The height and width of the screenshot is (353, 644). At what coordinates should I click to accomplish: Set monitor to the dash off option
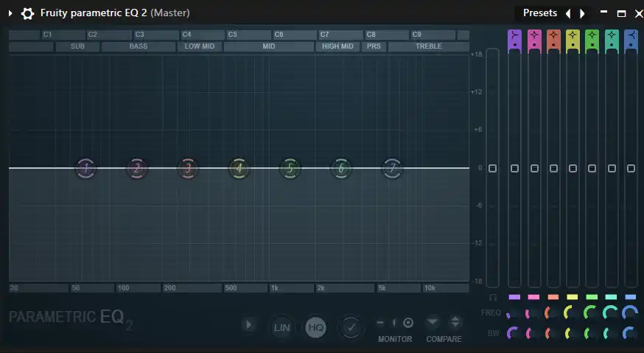[x=380, y=323]
